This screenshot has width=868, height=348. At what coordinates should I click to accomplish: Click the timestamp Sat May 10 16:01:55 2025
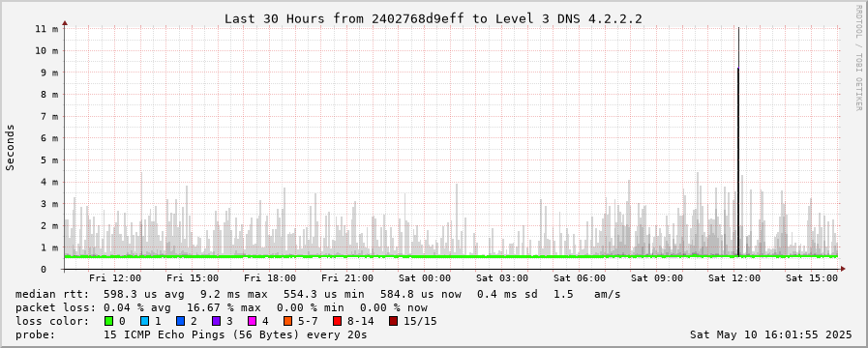point(771,334)
